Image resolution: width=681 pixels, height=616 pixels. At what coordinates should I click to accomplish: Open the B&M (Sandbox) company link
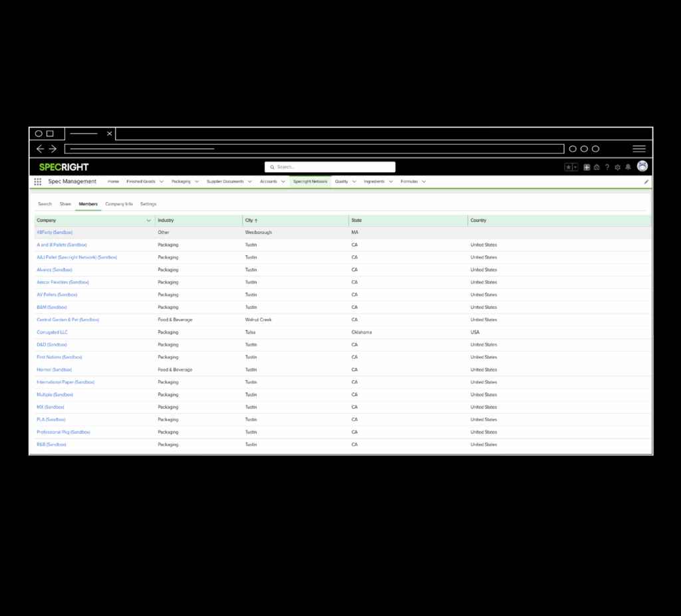(52, 308)
